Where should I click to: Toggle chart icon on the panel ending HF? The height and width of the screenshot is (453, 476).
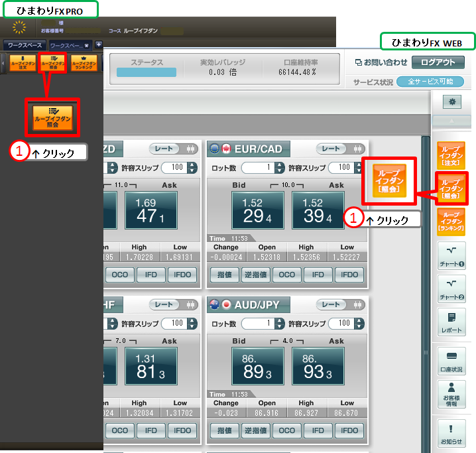pyautogui.click(x=190, y=304)
